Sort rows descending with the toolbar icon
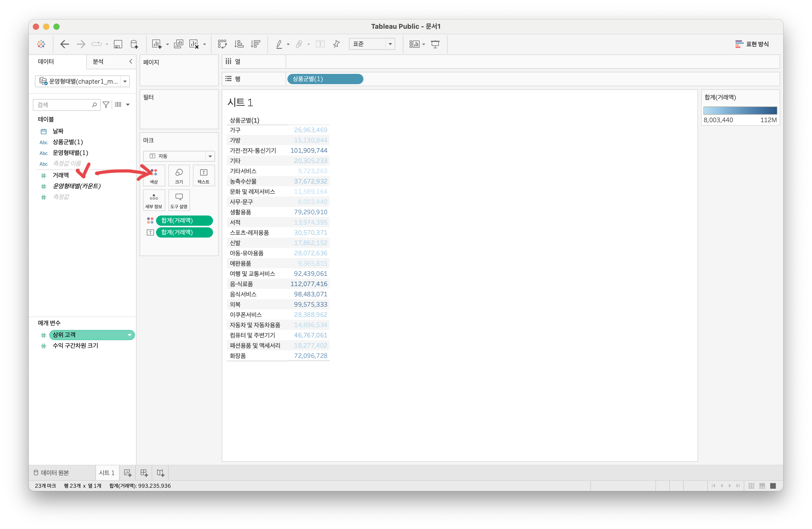This screenshot has width=812, height=529. [256, 44]
